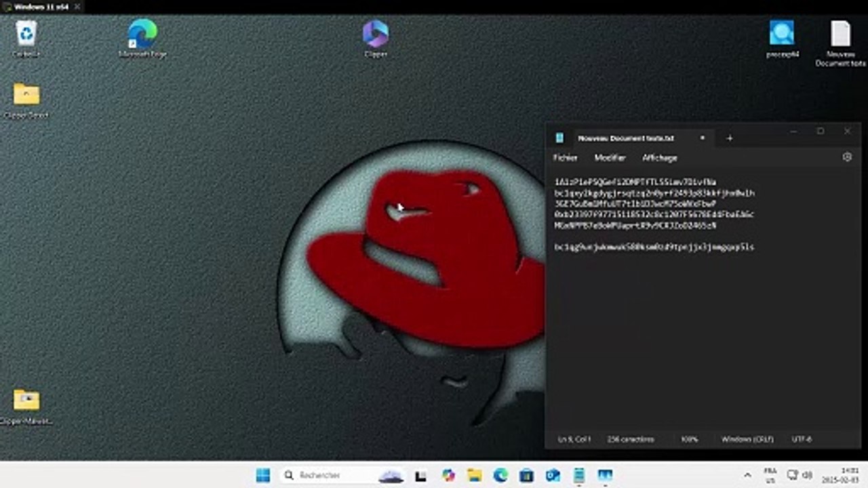Open the Windows Start menu

[x=263, y=475]
